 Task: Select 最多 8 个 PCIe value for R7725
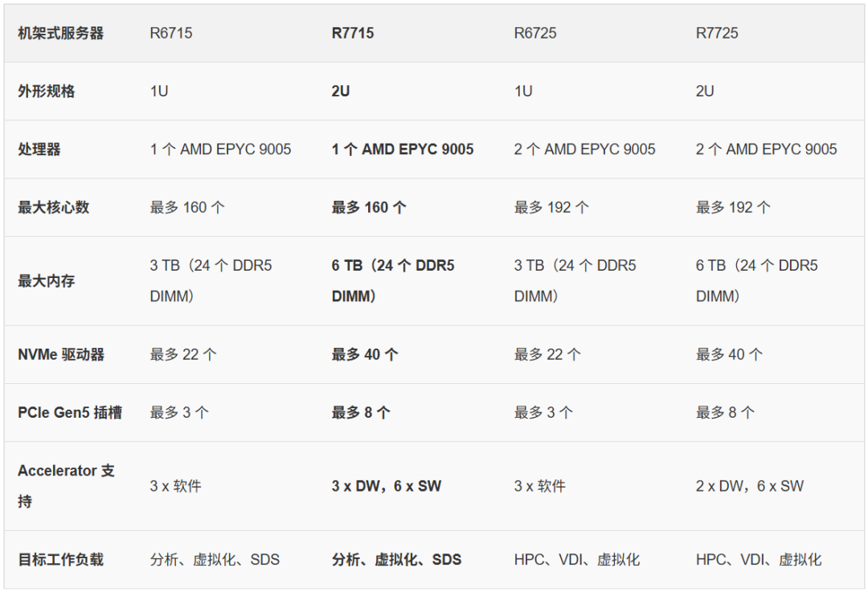(x=725, y=413)
